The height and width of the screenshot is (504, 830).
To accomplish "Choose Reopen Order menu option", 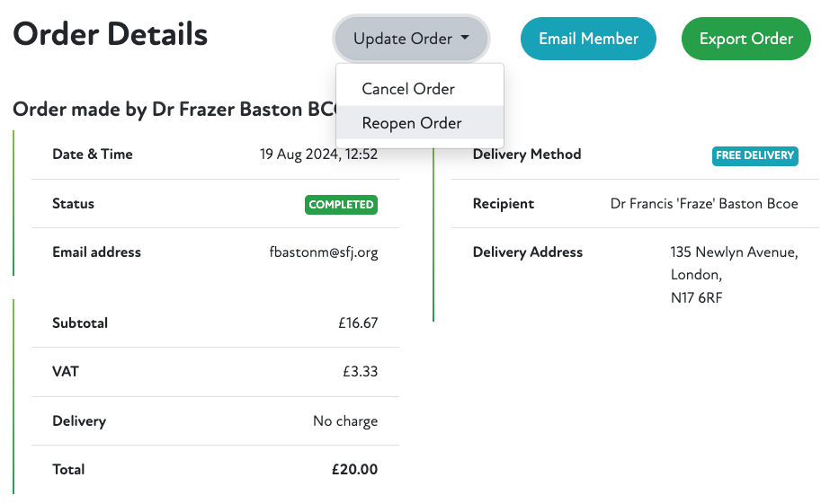I will tap(412, 123).
